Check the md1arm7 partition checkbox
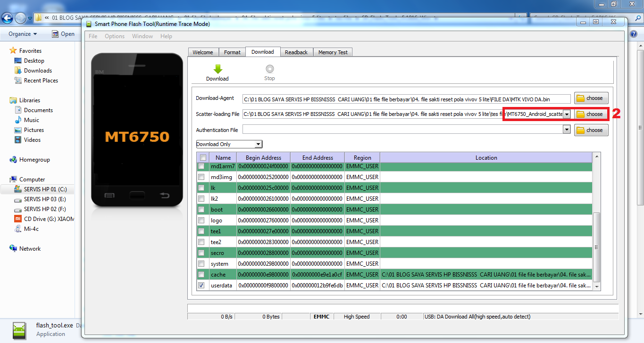 [x=201, y=166]
